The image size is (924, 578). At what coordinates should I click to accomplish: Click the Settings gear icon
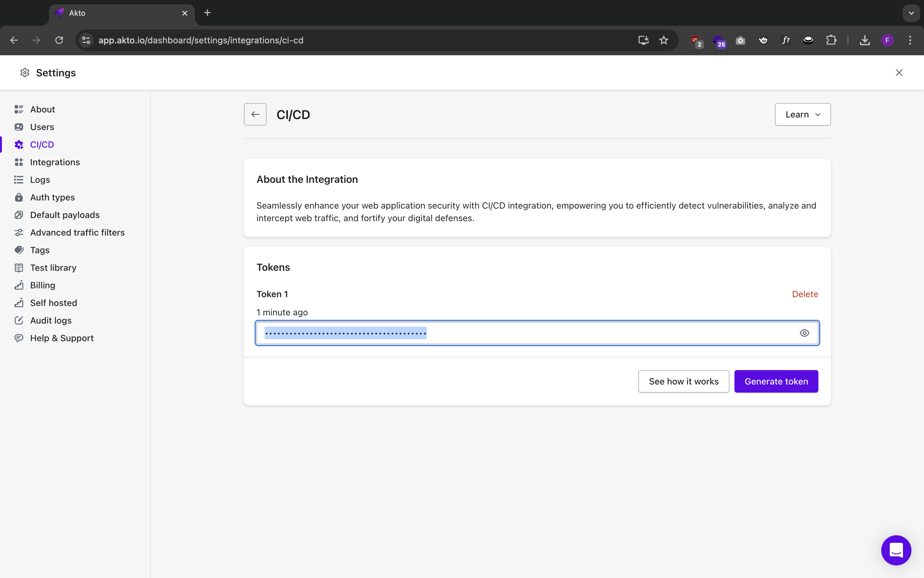25,73
